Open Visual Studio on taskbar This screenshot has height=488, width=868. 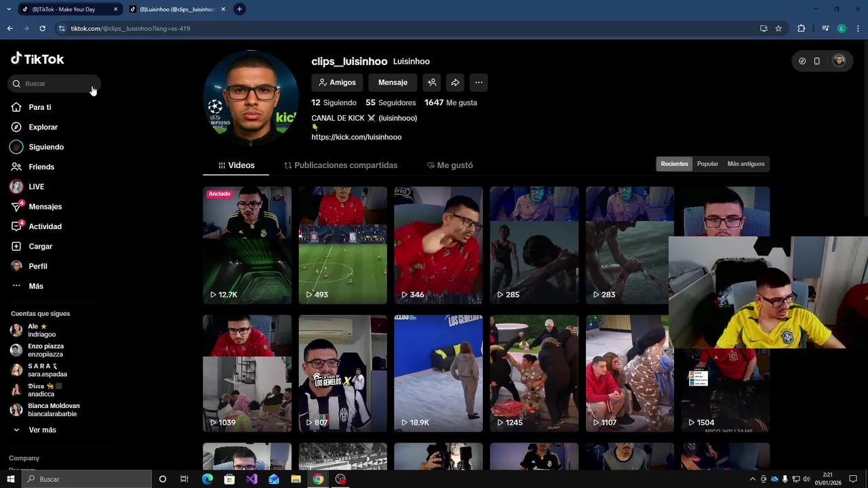coord(252,479)
